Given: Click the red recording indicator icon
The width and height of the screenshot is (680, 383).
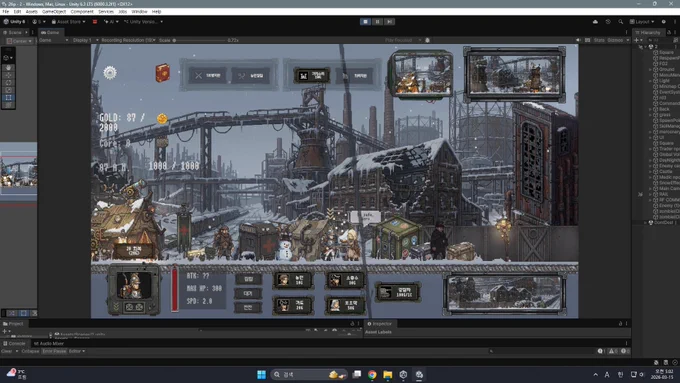Looking at the screenshot, I should coord(95,22).
